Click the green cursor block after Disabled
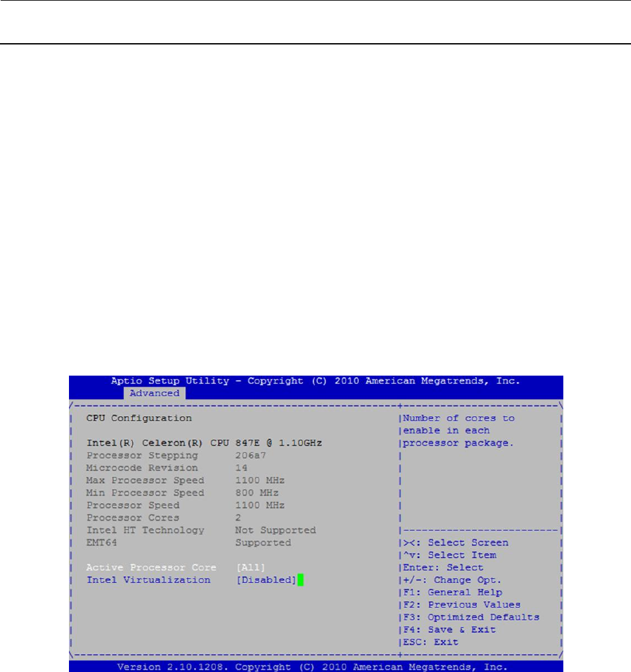The width and height of the screenshot is (631, 672). click(300, 580)
